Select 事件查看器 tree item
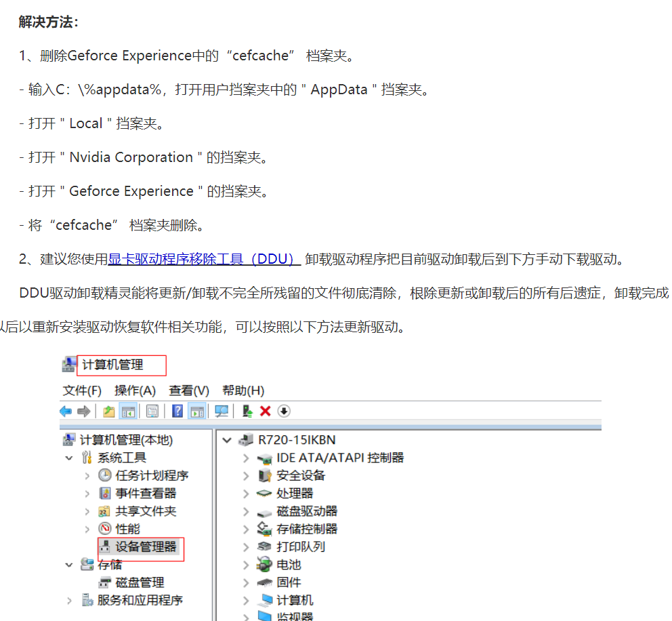Image resolution: width=672 pixels, height=621 pixels. point(146,494)
